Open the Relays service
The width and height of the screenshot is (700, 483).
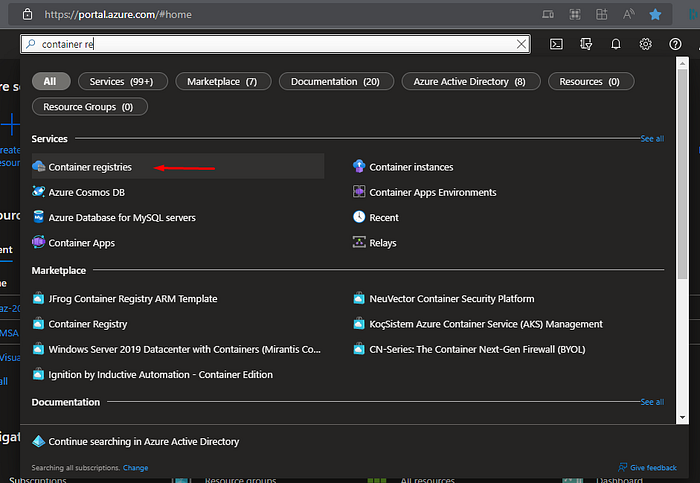tap(383, 243)
